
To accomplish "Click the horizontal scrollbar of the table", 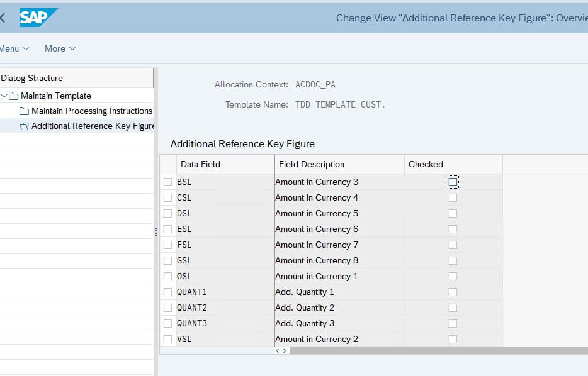I will tap(438, 351).
